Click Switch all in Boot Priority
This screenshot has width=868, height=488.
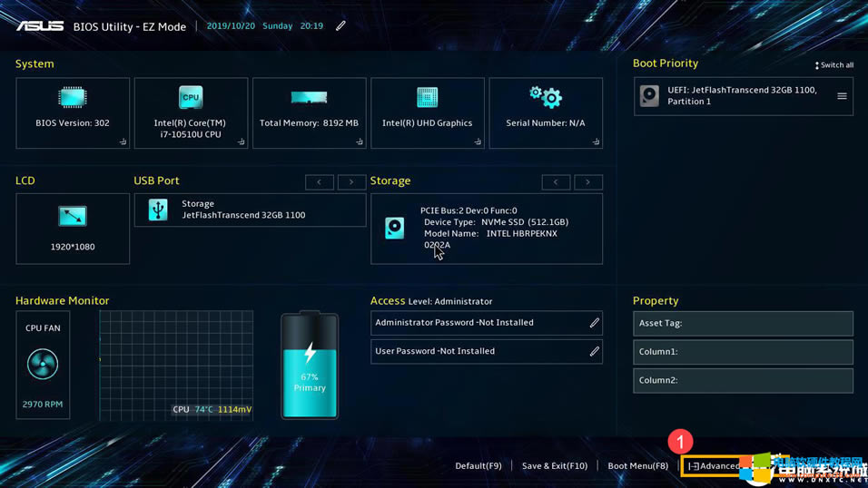click(833, 65)
